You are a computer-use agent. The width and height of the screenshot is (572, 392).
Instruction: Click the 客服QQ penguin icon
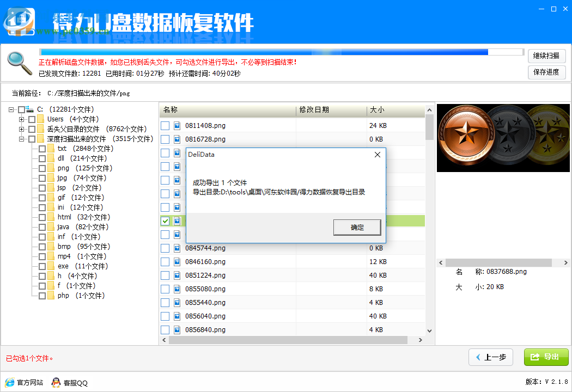(56, 383)
